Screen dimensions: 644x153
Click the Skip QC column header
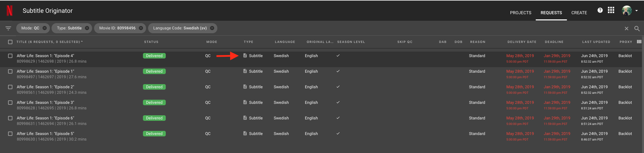coord(405,42)
